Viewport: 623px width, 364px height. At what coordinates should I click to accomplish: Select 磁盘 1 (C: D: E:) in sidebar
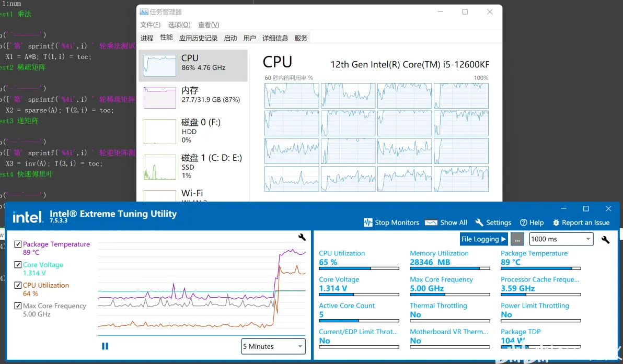tap(193, 167)
